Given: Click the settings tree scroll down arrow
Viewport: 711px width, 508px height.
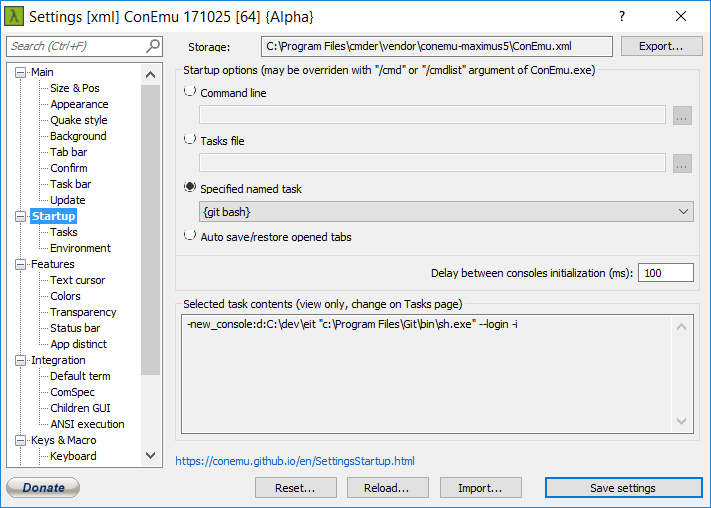Looking at the screenshot, I should click(x=151, y=455).
